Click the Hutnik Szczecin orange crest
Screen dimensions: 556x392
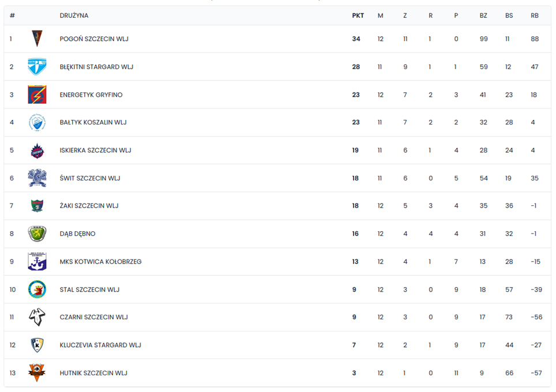coord(37,373)
